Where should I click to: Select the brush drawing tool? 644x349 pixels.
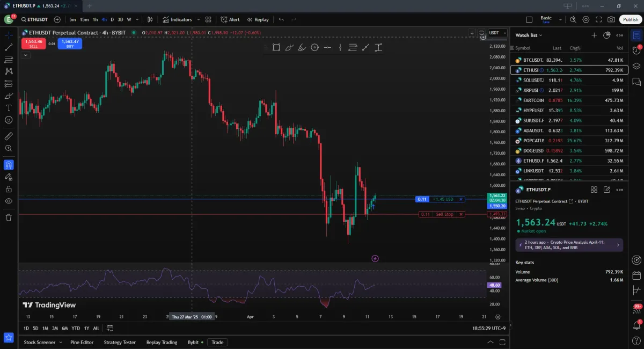(9, 96)
